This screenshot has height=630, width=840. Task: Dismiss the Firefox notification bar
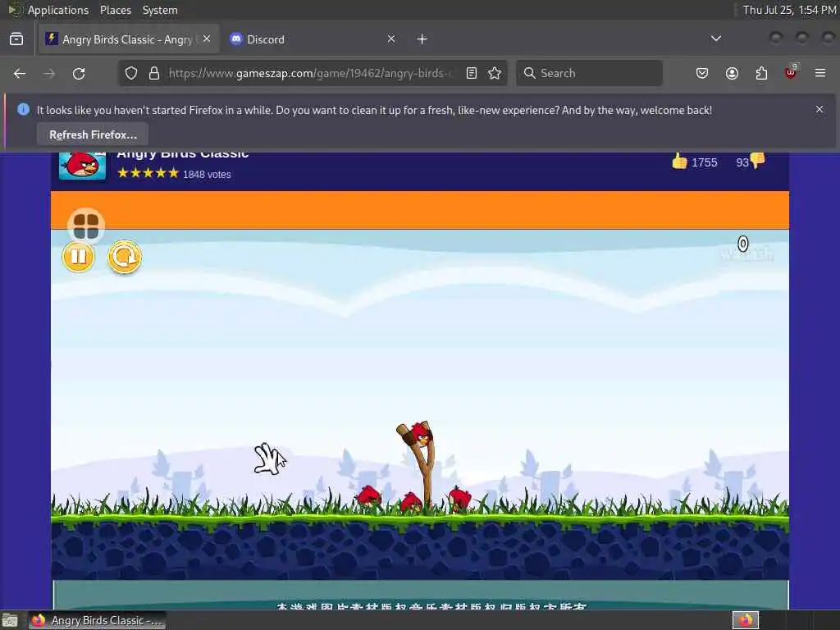tap(819, 109)
